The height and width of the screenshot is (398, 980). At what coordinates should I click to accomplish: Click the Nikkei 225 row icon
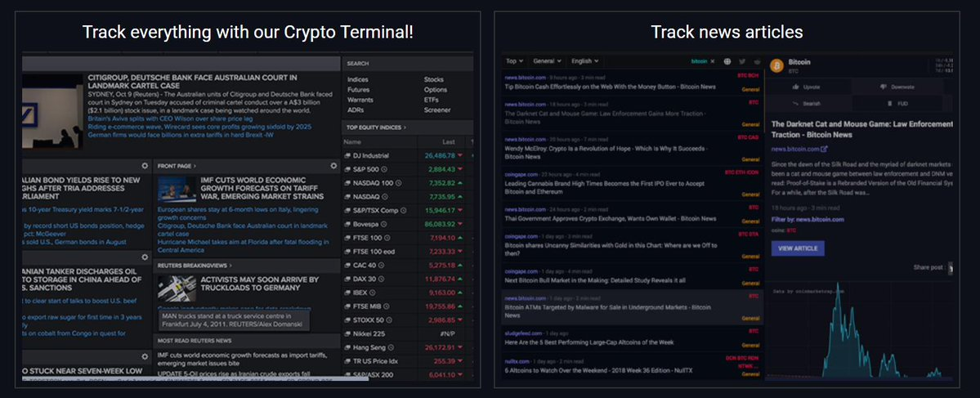(x=347, y=333)
